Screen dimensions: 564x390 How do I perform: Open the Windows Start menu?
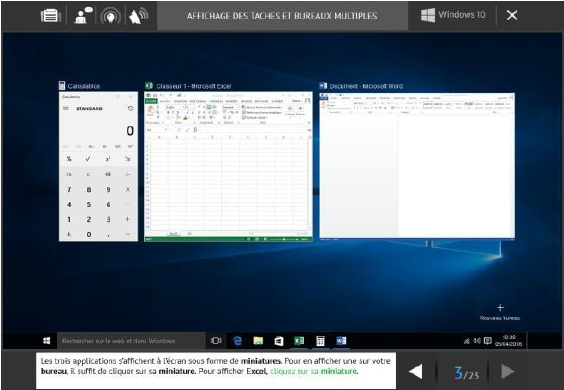(x=46, y=340)
